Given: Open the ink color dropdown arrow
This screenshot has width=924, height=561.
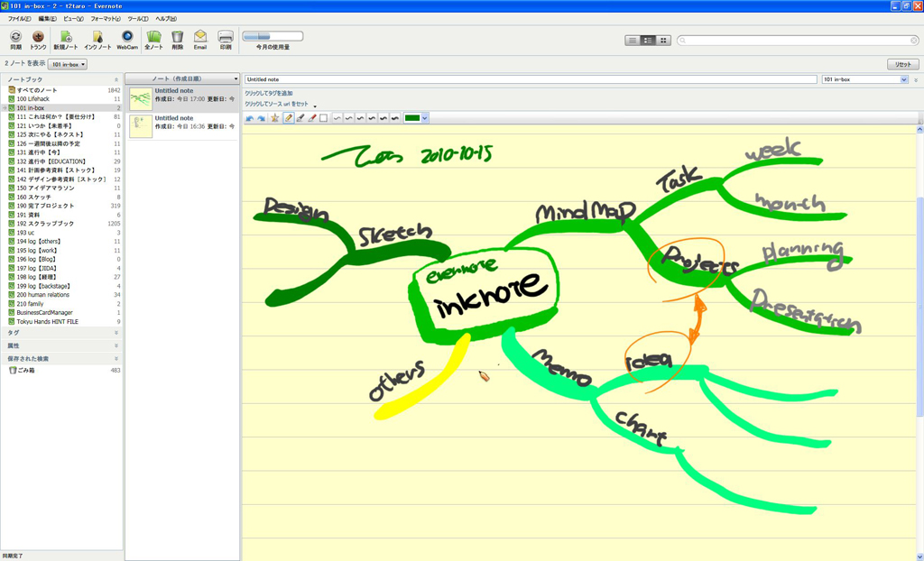Looking at the screenshot, I should (x=425, y=118).
